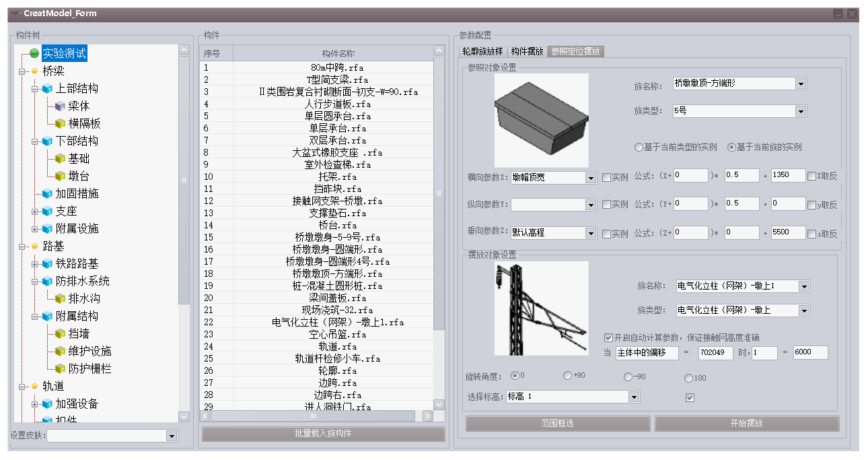Switch to the 轮廓族放样 tab
This screenshot has width=868, height=460.
coord(482,51)
